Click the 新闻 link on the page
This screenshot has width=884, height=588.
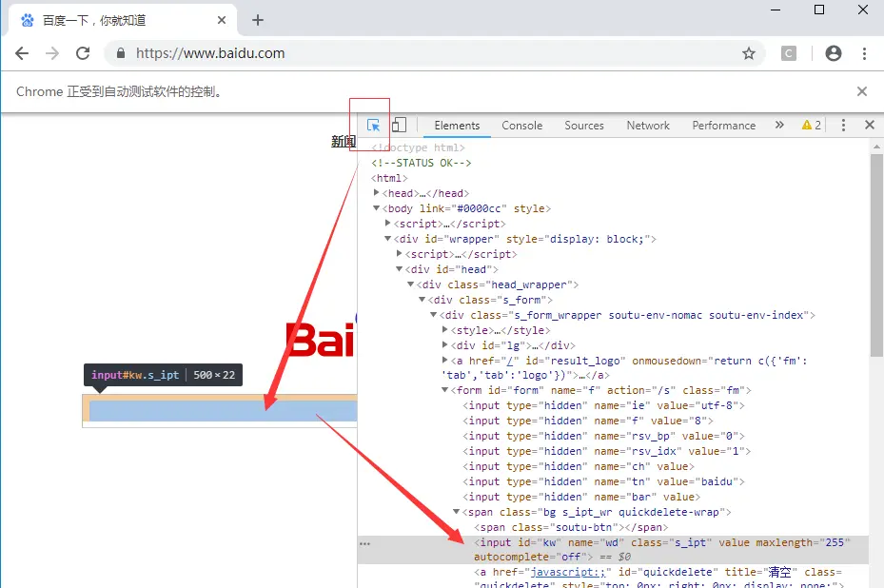coord(344,141)
